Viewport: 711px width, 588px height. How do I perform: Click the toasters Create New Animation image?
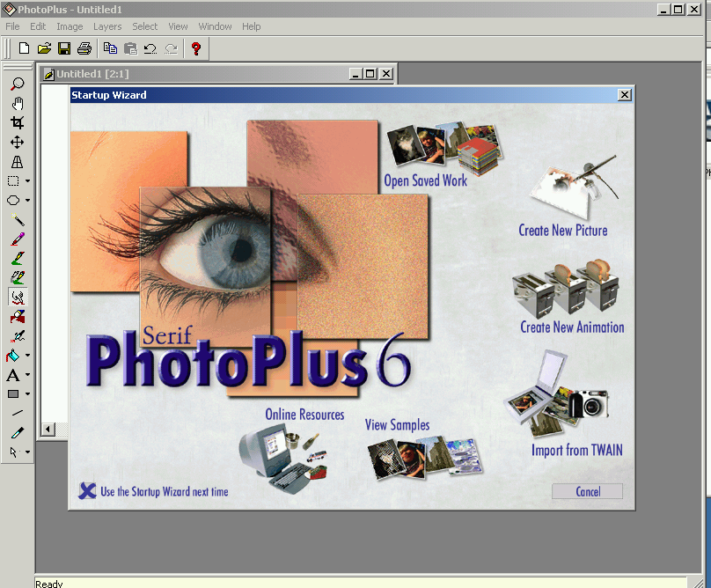click(x=566, y=289)
